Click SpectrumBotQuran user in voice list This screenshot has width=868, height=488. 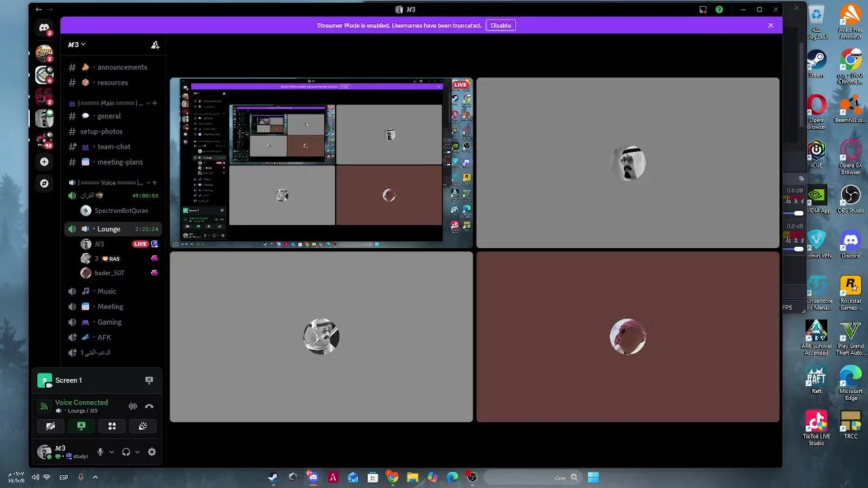(x=119, y=211)
